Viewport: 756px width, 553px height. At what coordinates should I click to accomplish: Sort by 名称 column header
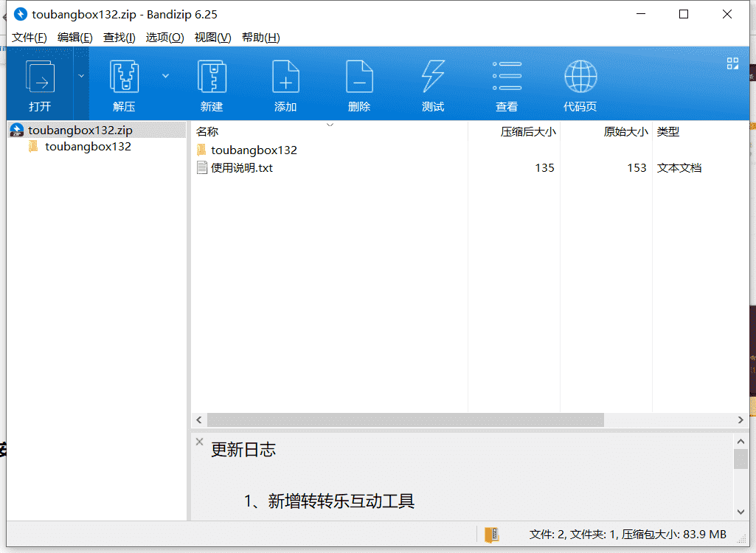point(207,132)
